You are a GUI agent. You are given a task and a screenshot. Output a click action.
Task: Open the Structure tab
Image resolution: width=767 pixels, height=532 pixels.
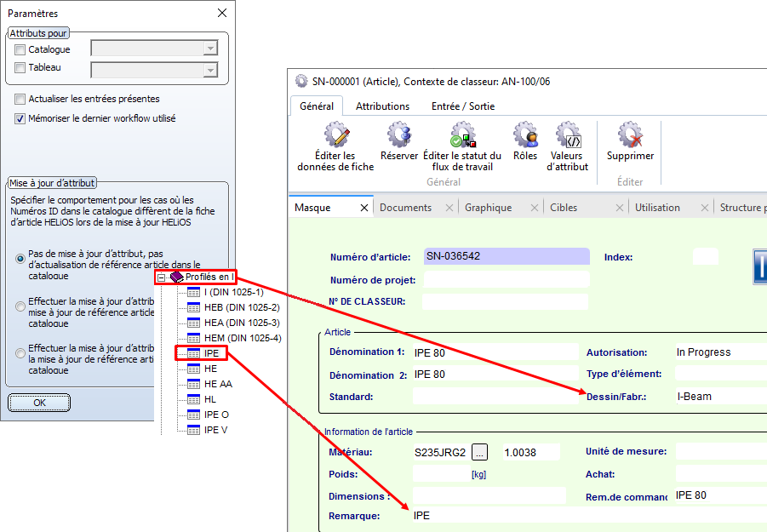pos(741,208)
